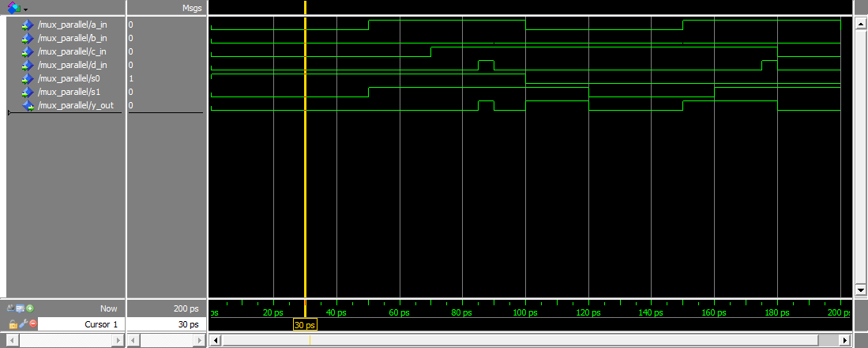Screen dimensions: 868x348
Task: Select the /mux_parallel/d_in signal name
Action: click(73, 66)
